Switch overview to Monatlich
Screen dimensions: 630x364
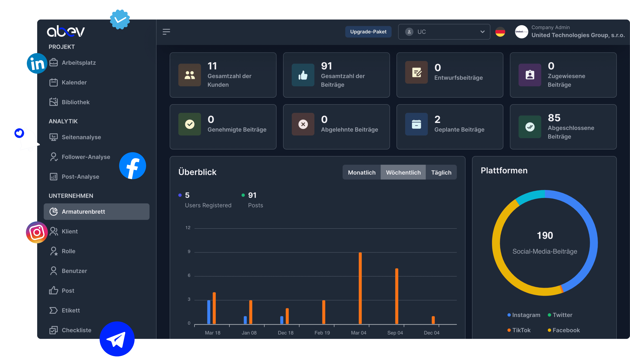[361, 172]
